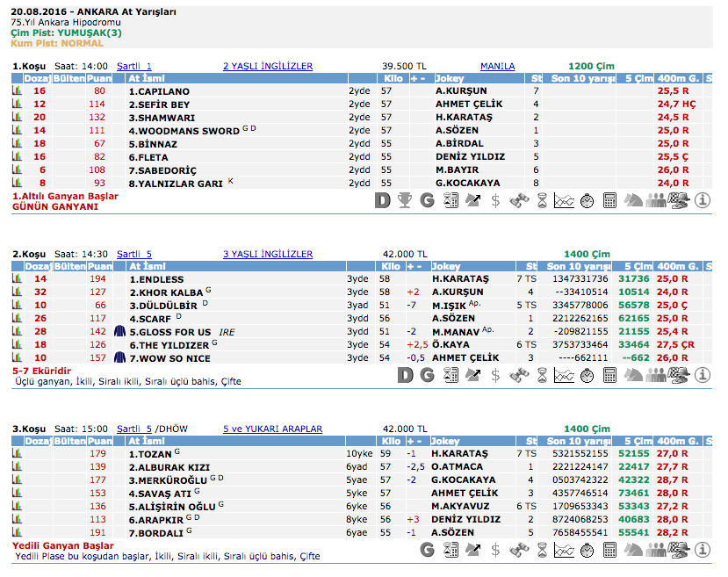Open the 2 YAŞLI İNGİLİZLER link
Screen dimensions: 728x577
pyautogui.click(x=268, y=66)
